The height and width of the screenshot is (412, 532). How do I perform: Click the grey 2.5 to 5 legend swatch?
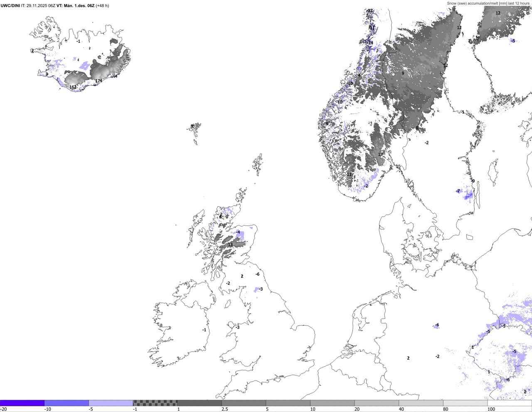click(x=244, y=403)
